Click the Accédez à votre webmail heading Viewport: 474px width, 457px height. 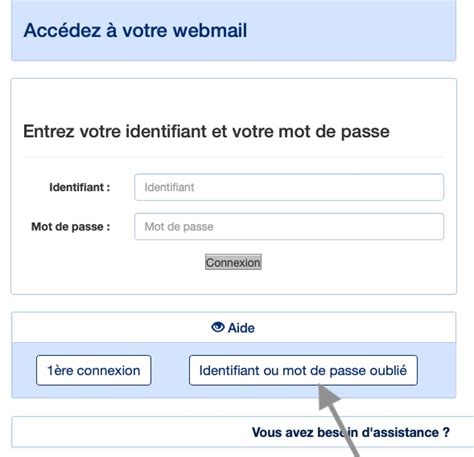pos(135,30)
